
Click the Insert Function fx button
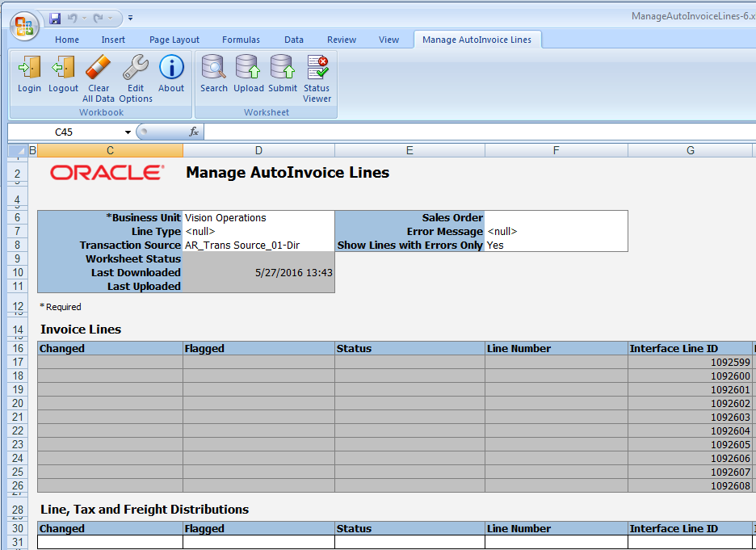[194, 132]
